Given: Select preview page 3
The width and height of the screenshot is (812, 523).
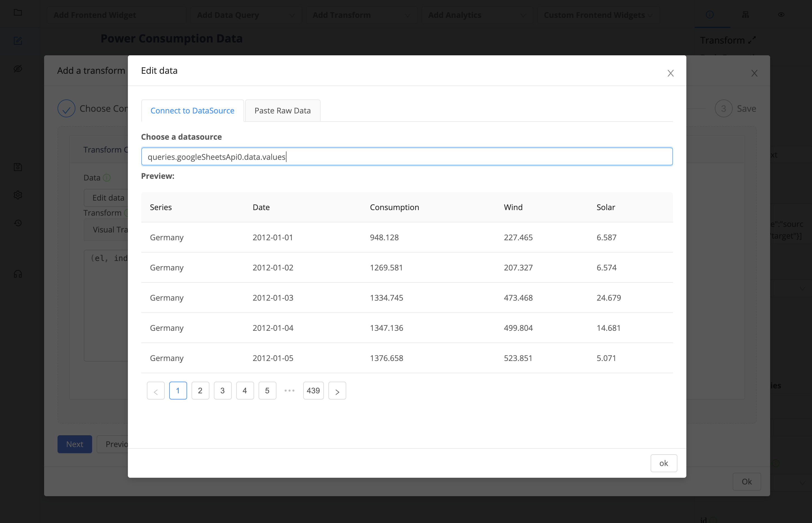Looking at the screenshot, I should [223, 391].
